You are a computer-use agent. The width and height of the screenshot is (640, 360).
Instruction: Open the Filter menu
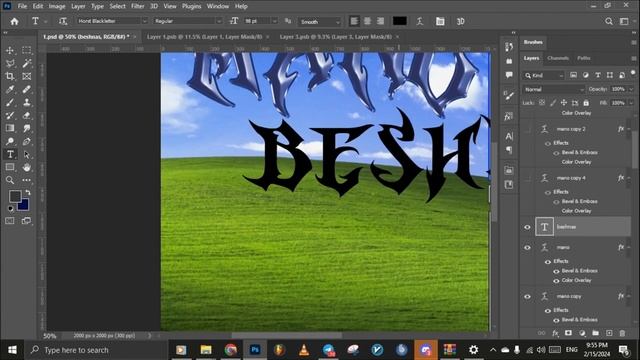click(138, 6)
